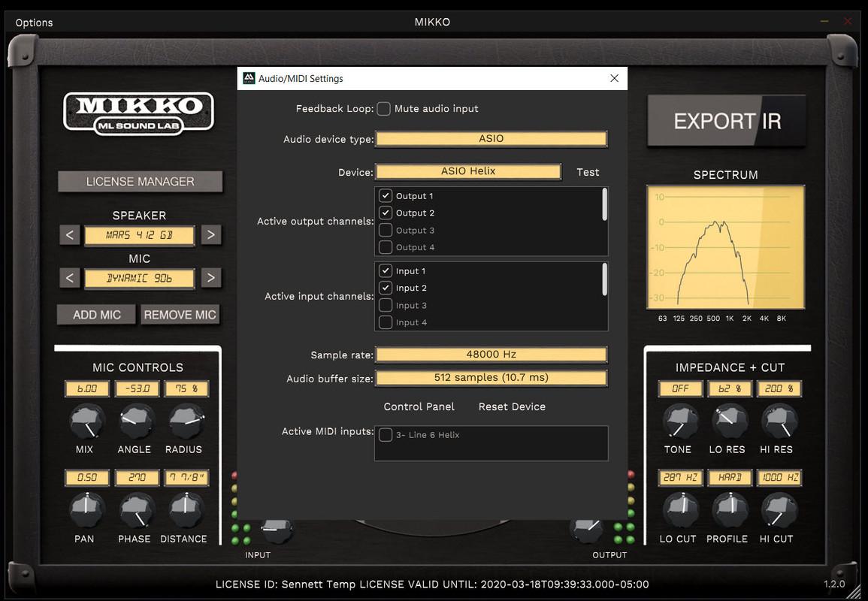
Task: Uncheck Output 2 channel
Action: (386, 213)
